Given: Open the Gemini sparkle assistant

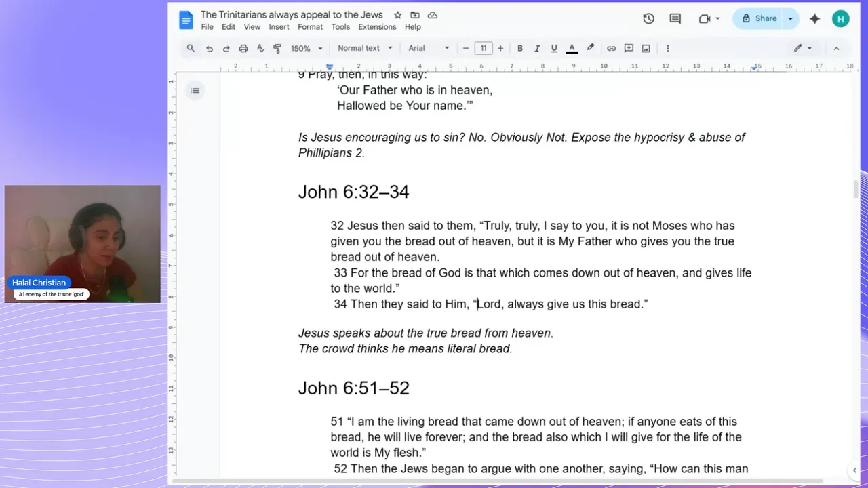Looking at the screenshot, I should pos(814,19).
